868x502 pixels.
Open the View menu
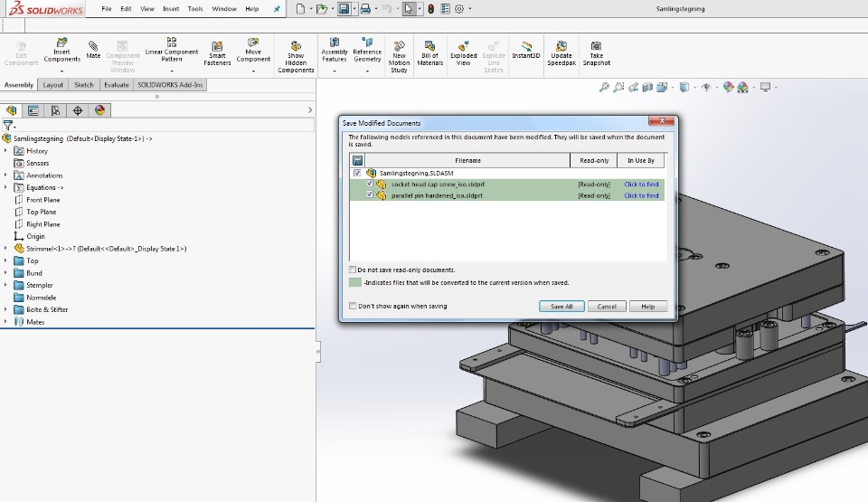[147, 9]
